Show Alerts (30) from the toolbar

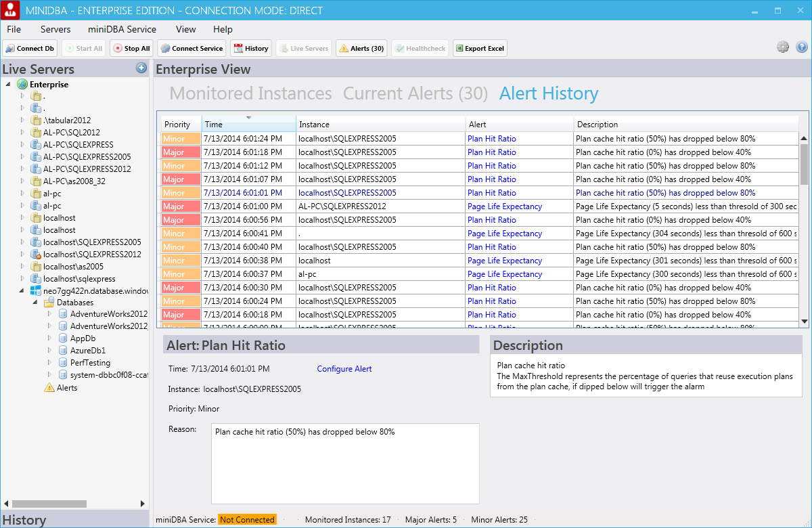point(361,48)
